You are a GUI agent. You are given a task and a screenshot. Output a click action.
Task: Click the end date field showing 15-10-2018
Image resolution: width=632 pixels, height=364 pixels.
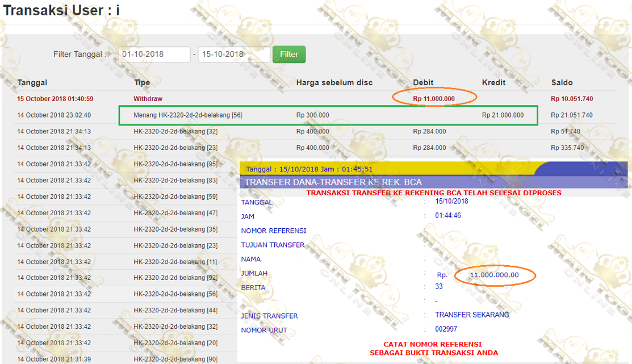[233, 55]
